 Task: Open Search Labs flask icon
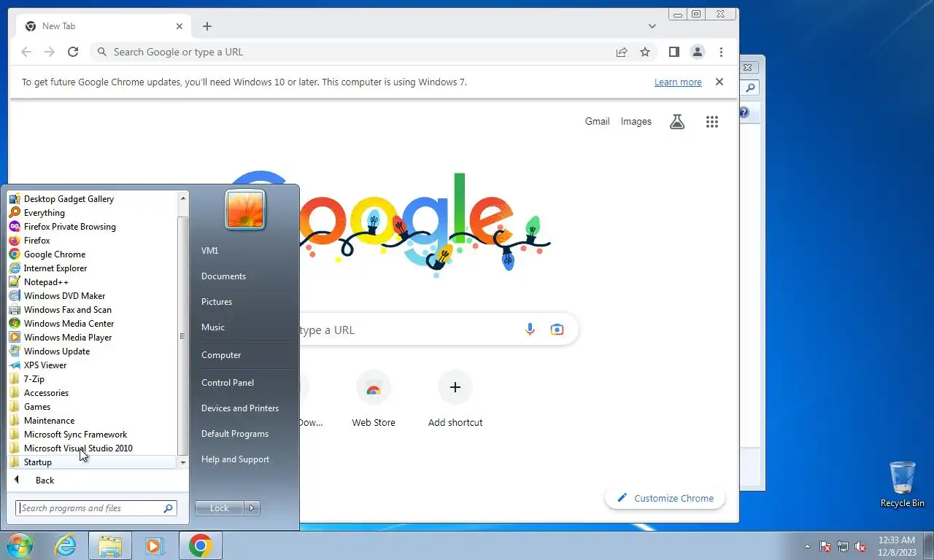coord(677,122)
